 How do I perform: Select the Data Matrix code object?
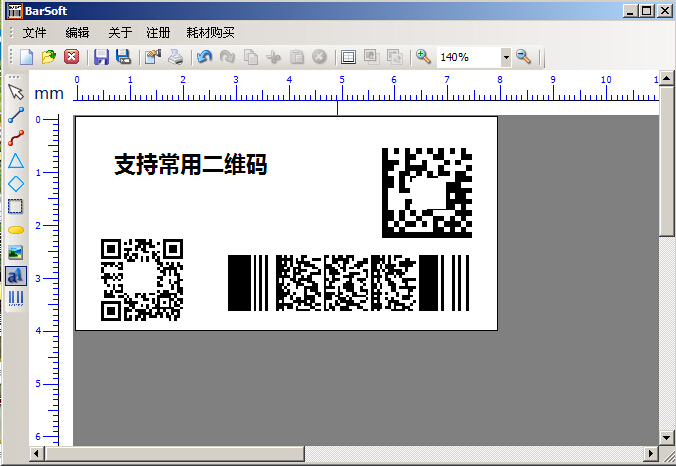[427, 193]
